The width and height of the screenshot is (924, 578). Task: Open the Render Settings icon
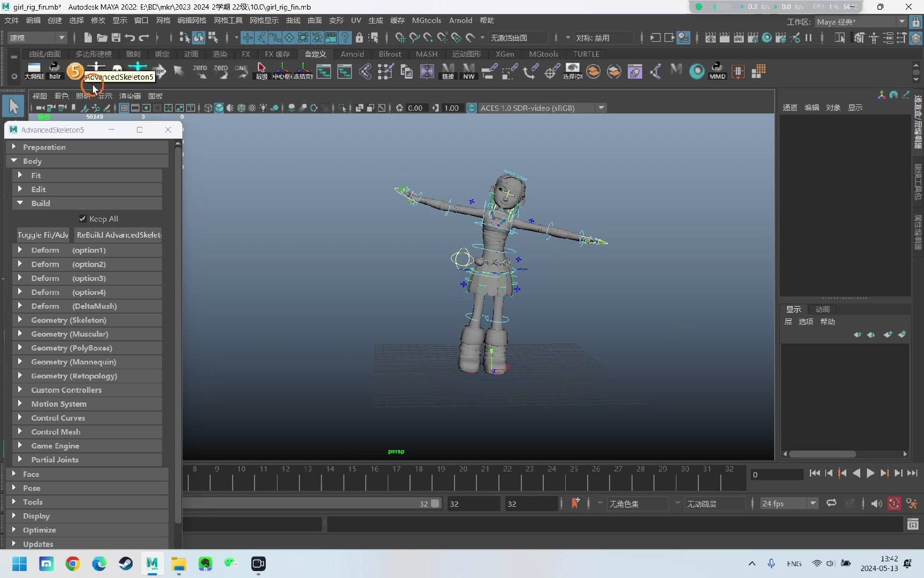[x=754, y=37]
